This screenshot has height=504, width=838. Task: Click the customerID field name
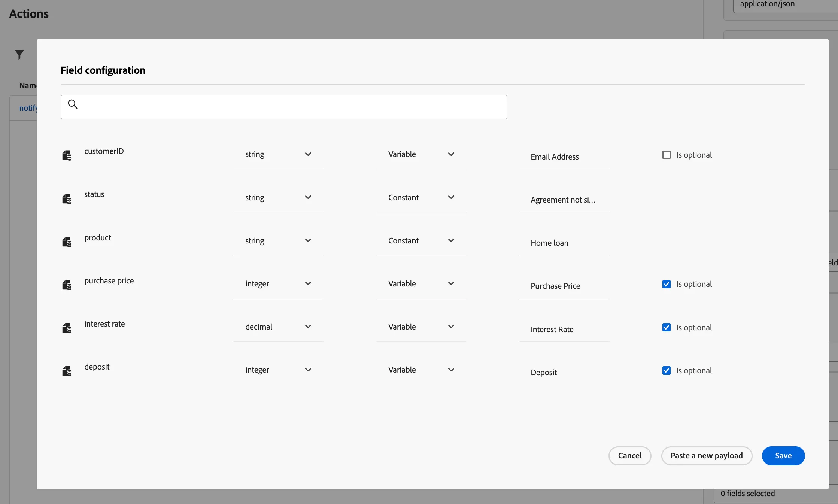pos(104,151)
